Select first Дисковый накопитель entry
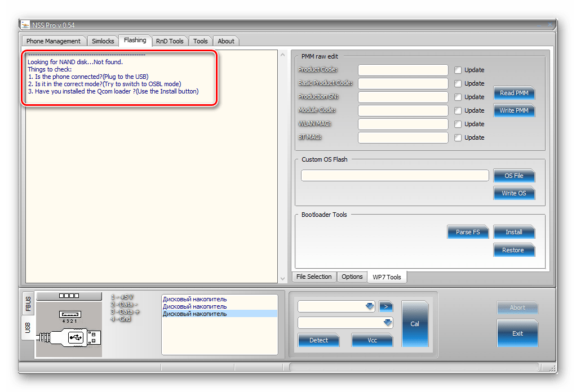This screenshot has width=576, height=392. tap(194, 299)
